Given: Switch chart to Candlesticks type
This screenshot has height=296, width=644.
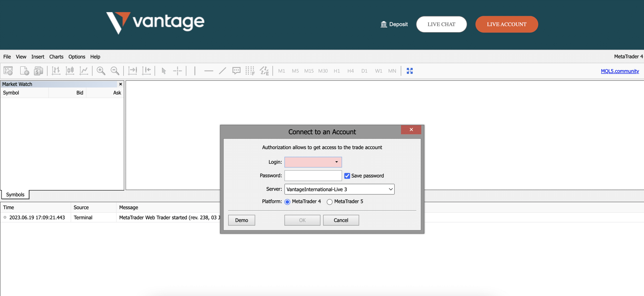Looking at the screenshot, I should tap(70, 71).
